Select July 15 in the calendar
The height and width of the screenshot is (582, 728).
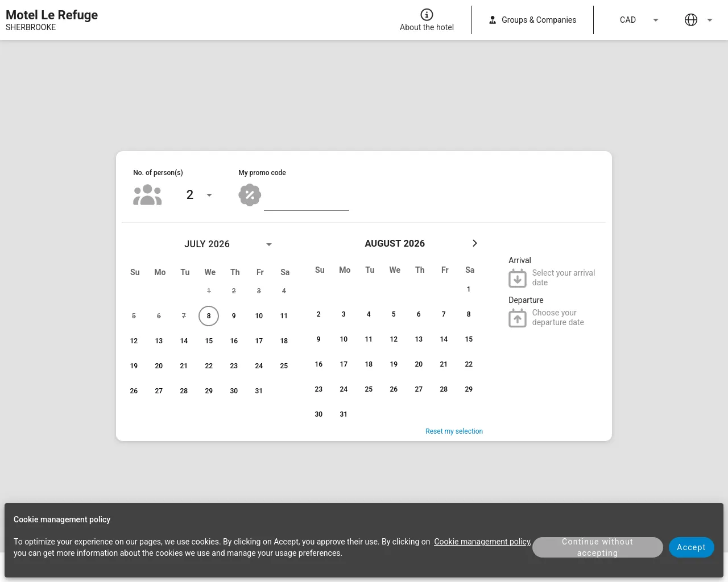(x=209, y=341)
